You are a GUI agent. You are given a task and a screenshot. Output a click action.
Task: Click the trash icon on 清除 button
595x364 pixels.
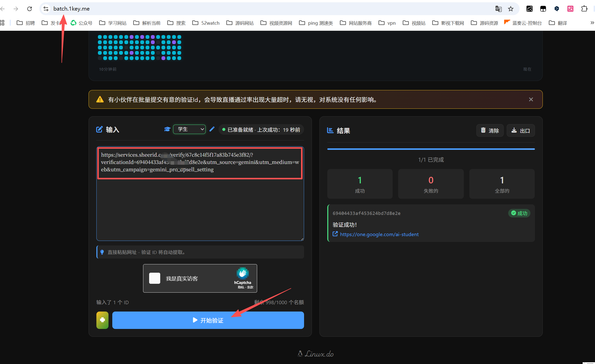pyautogui.click(x=483, y=130)
